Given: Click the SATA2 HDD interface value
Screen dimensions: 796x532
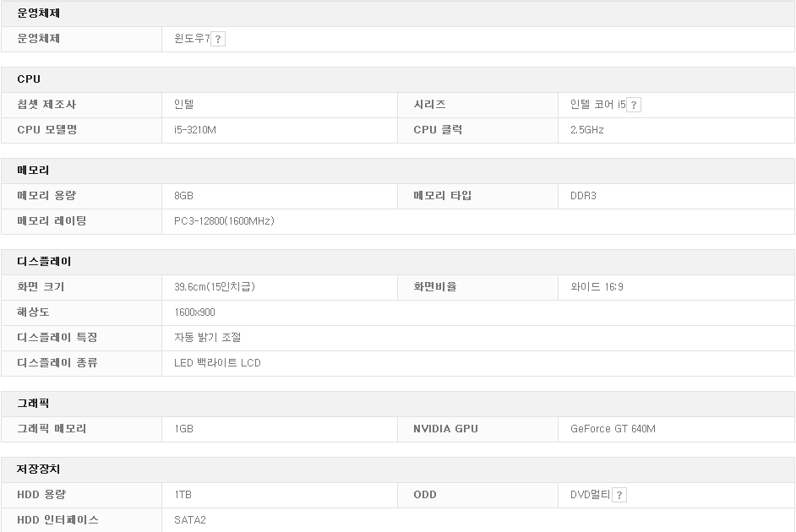Looking at the screenshot, I should pos(189,520).
